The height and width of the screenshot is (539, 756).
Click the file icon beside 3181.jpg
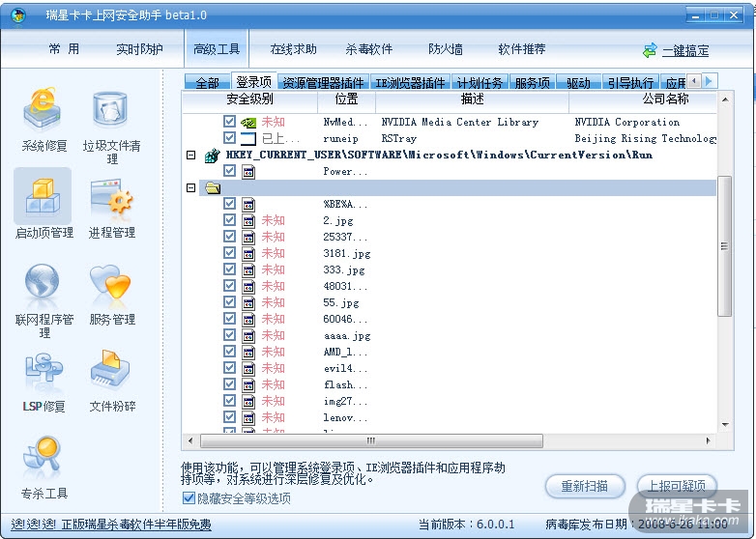(x=248, y=254)
